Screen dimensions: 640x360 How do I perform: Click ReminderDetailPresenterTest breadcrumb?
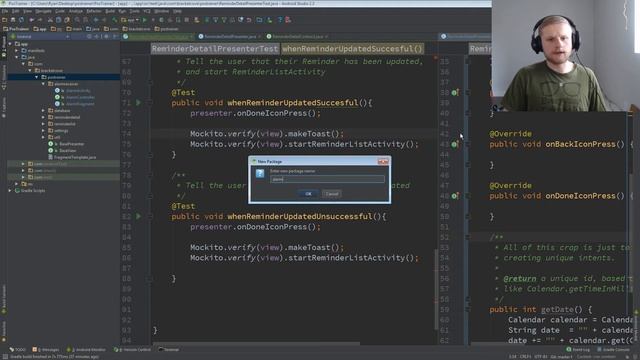pos(215,49)
